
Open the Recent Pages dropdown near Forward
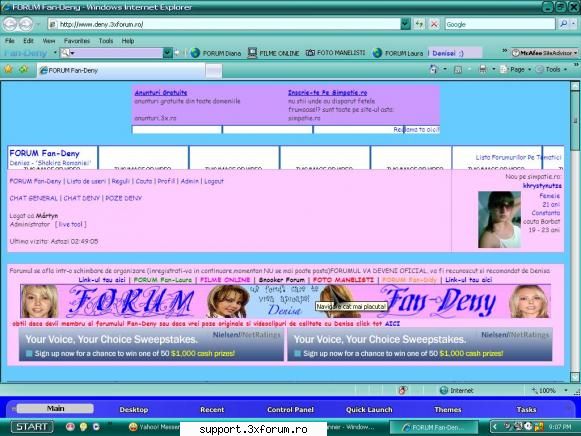38,24
